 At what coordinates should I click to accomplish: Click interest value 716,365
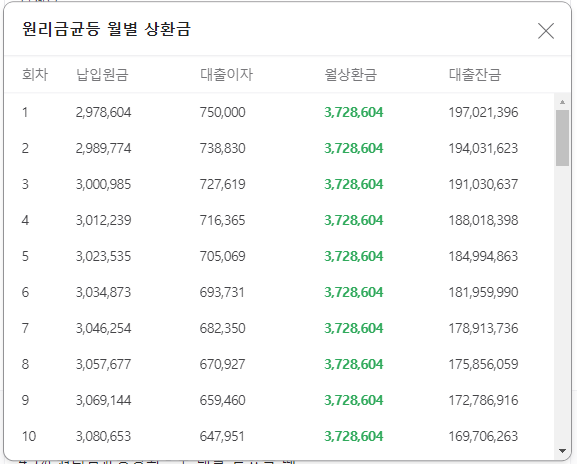click(223, 220)
